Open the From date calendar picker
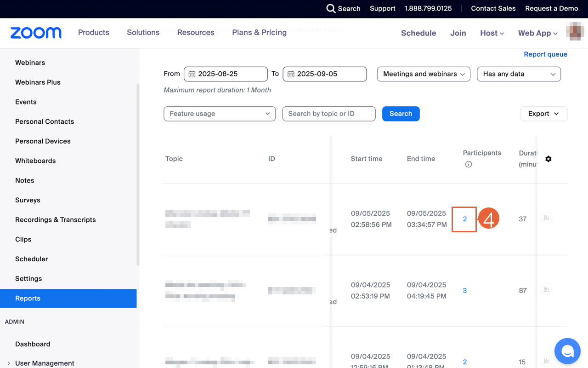The width and height of the screenshot is (588, 368). point(192,74)
